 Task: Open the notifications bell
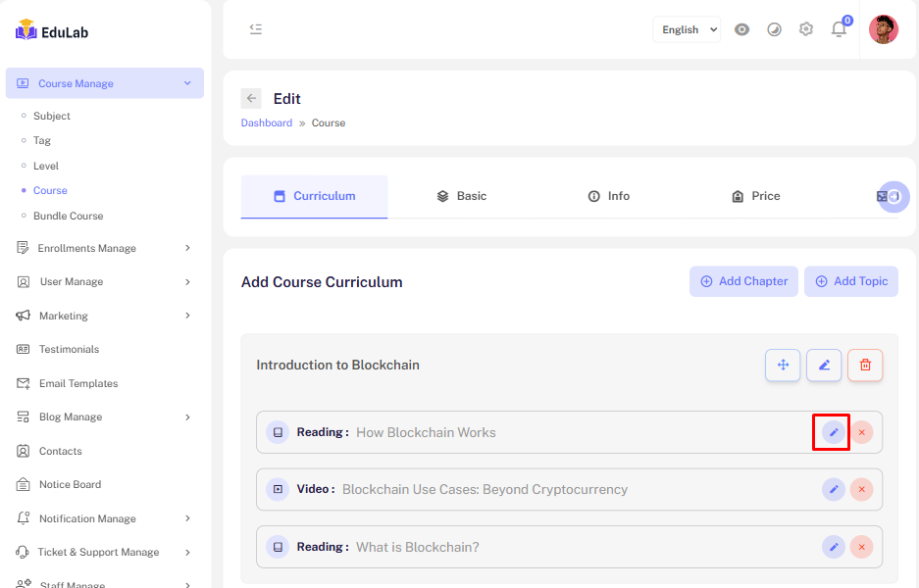pyautogui.click(x=839, y=29)
